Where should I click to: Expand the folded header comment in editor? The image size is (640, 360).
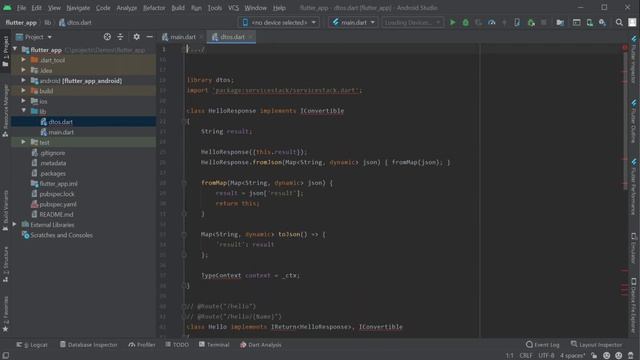(x=197, y=49)
